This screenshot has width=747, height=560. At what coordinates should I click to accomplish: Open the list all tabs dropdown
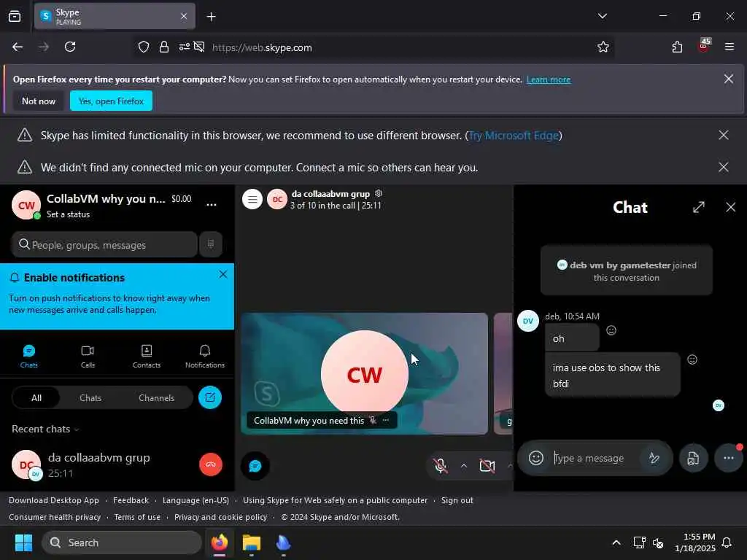pos(602,16)
